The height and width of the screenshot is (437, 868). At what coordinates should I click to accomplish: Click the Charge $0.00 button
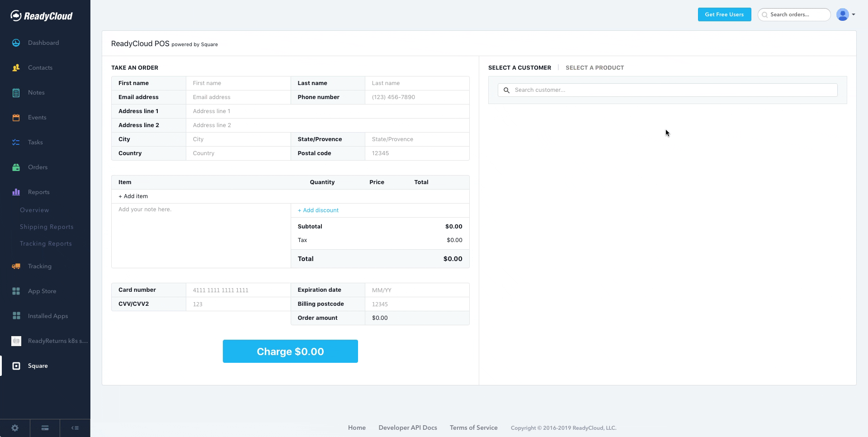coord(290,351)
